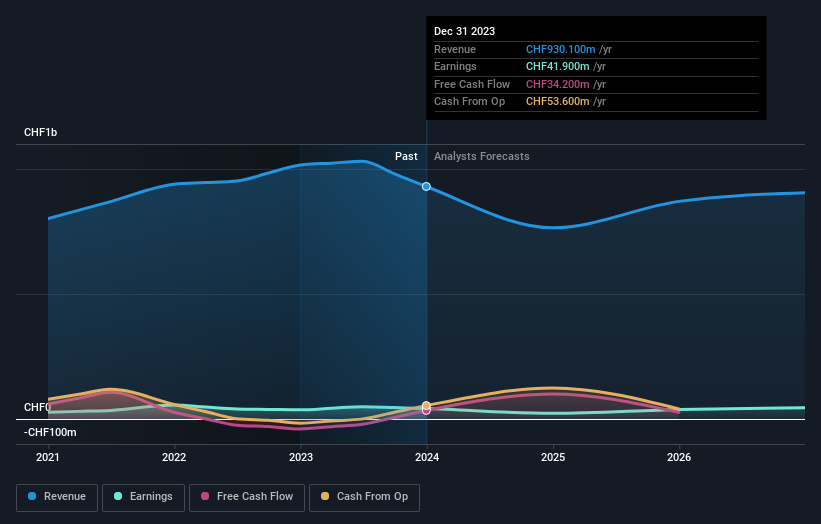Click the CHF41.900m earnings value

(x=558, y=66)
